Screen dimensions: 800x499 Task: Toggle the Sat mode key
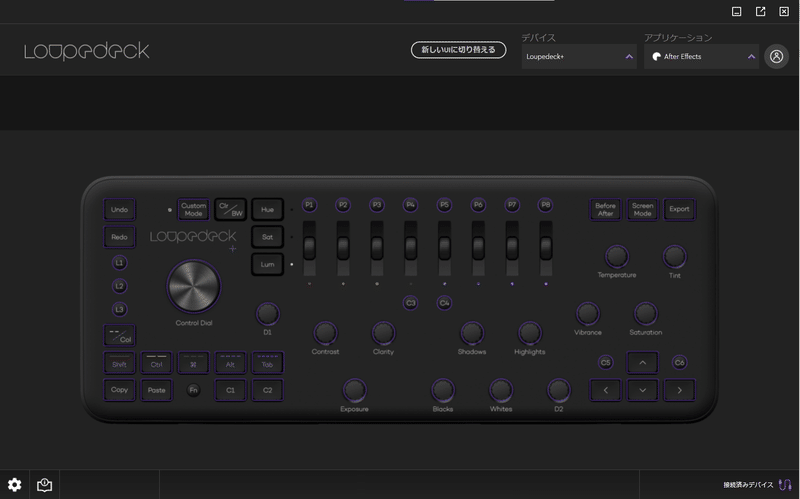pyautogui.click(x=267, y=237)
